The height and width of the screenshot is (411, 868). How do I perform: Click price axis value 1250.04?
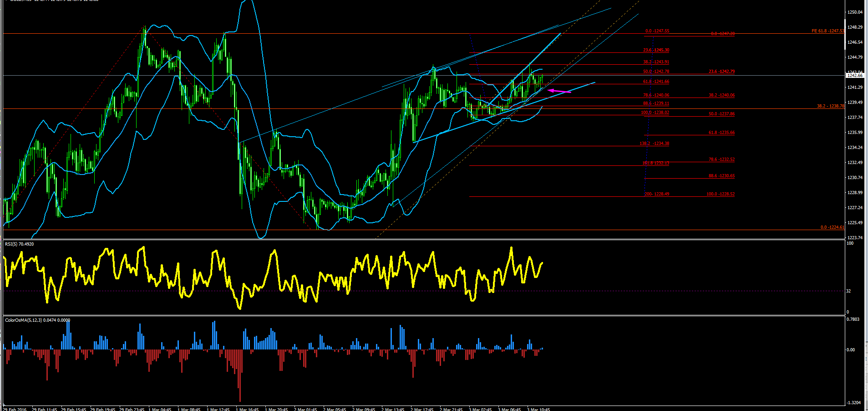(x=855, y=12)
